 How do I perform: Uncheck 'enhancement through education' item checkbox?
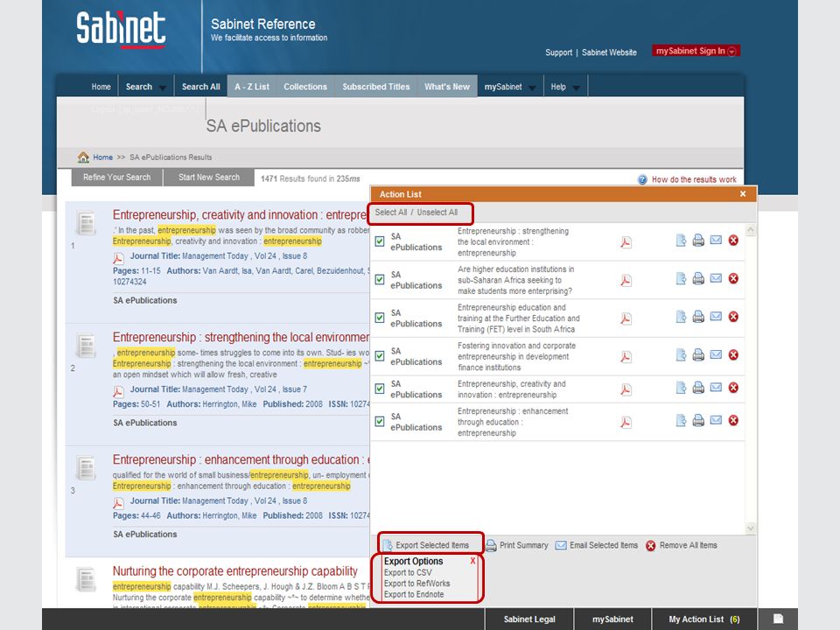380,421
